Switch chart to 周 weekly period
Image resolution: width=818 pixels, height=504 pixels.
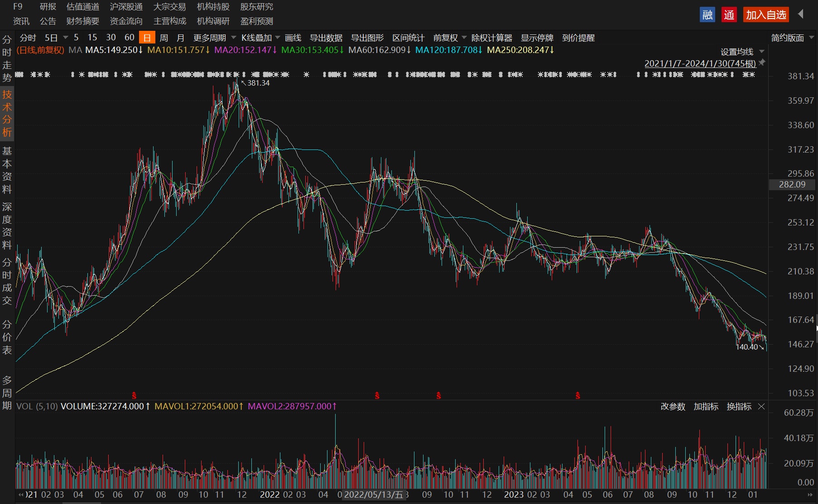tap(164, 38)
